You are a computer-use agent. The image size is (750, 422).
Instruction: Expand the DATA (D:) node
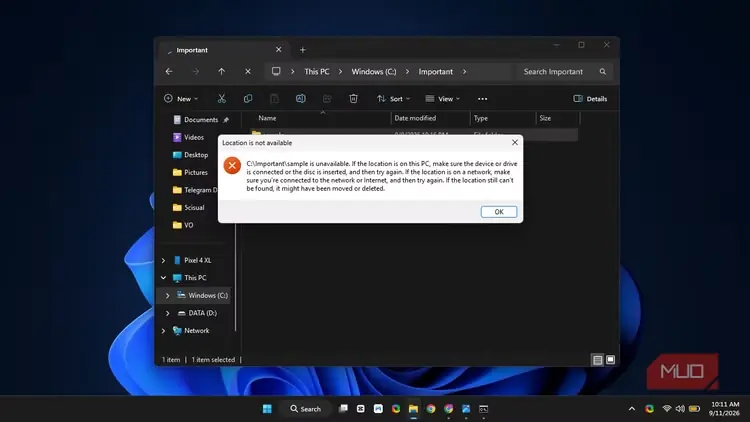coord(167,313)
